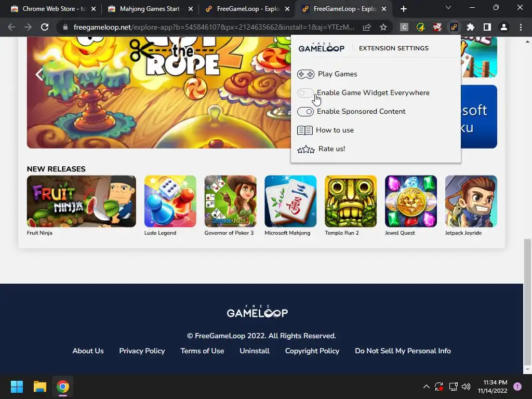Image resolution: width=532 pixels, height=399 pixels.
Task: Open Jewel Quest game thumbnail
Action: point(411,201)
